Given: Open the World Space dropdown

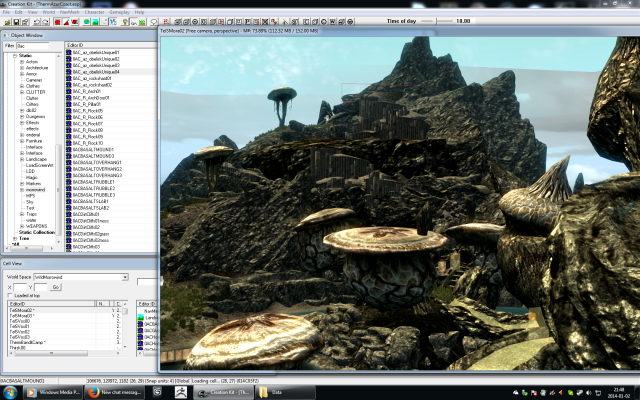Looking at the screenshot, I should tap(125, 277).
